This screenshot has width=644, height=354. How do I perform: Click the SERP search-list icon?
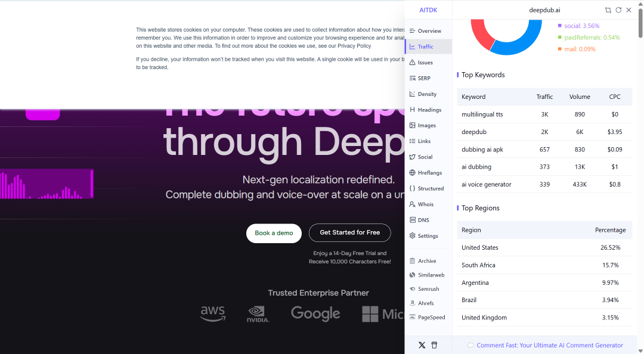tap(413, 78)
